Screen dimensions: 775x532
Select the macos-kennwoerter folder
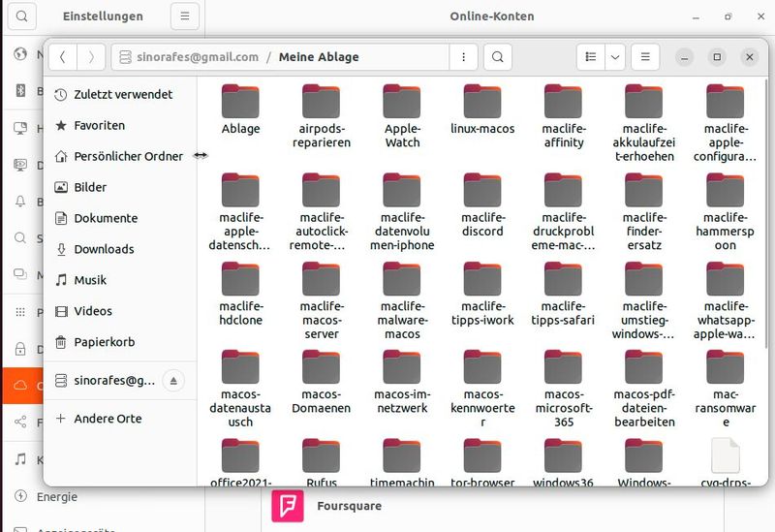[x=482, y=389]
